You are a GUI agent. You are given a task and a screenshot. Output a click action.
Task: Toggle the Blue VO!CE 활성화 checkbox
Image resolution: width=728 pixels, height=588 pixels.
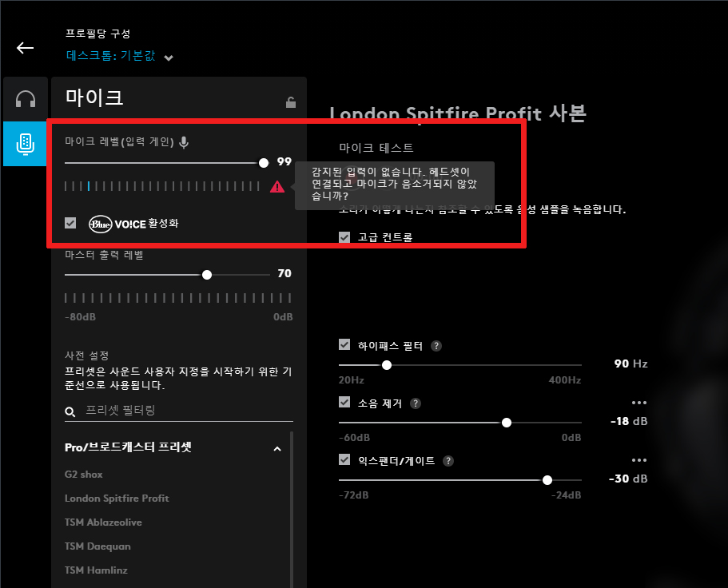coord(70,223)
